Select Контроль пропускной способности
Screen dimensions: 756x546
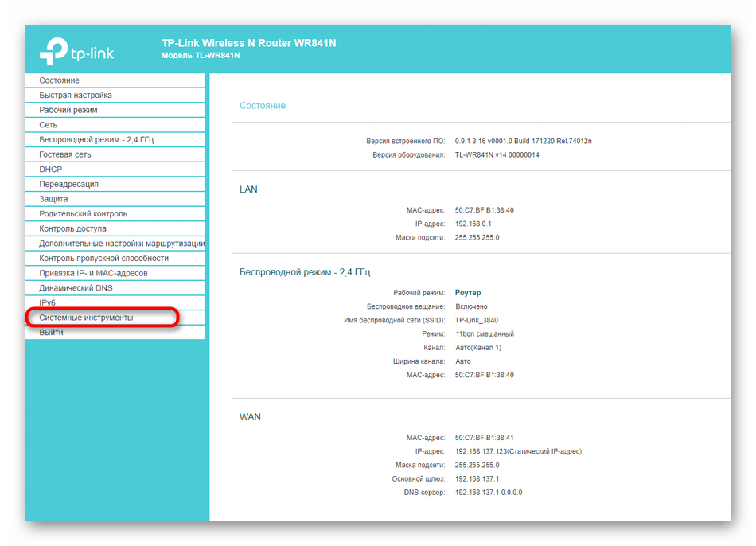pyautogui.click(x=103, y=258)
